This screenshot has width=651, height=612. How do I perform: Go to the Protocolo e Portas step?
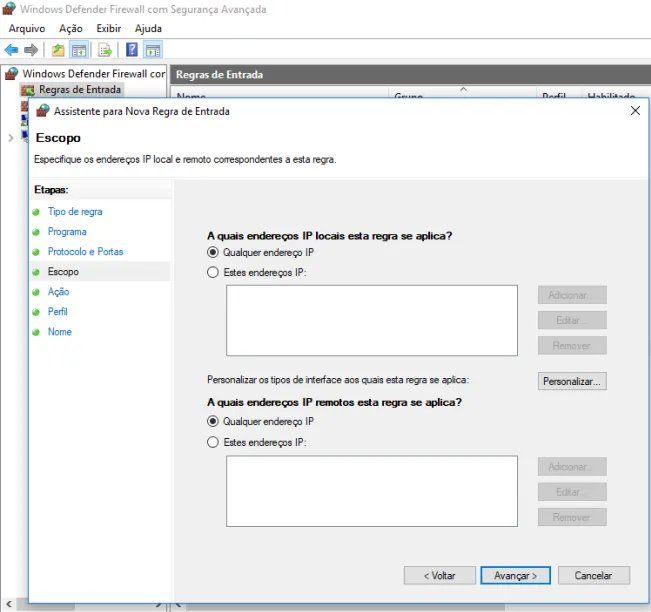point(85,252)
